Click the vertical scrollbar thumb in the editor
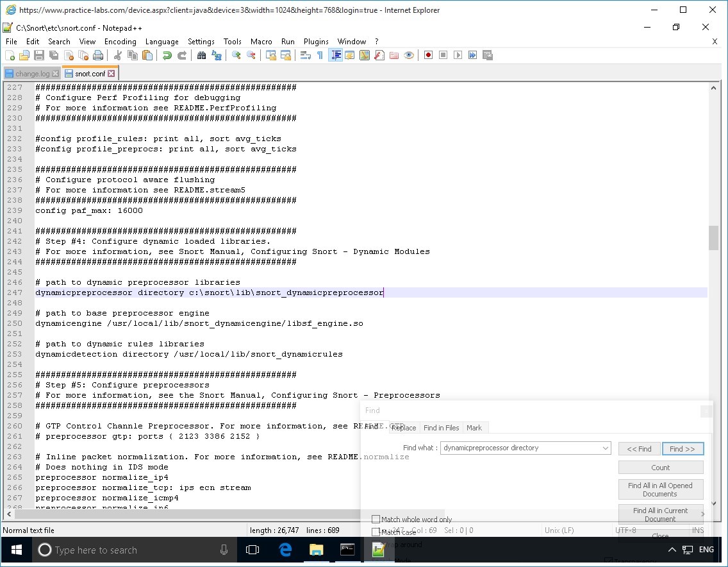Screen dimensions: 728x567 click(x=713, y=238)
